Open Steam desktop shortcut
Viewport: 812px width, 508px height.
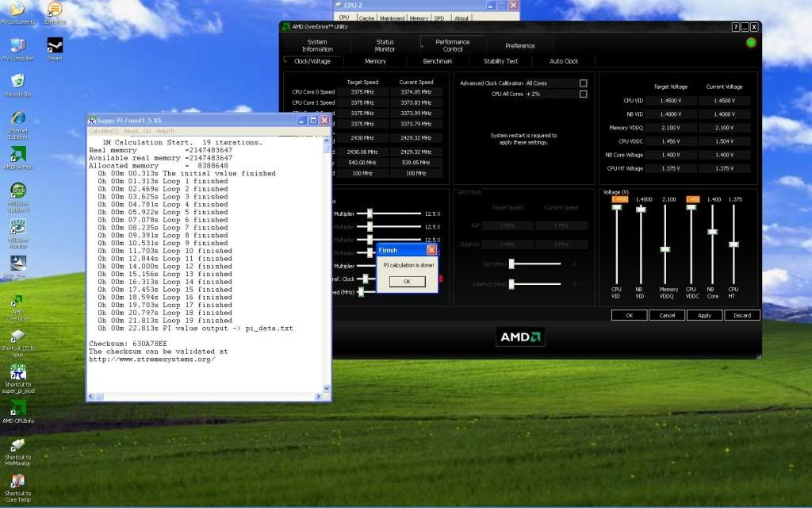pyautogui.click(x=55, y=50)
